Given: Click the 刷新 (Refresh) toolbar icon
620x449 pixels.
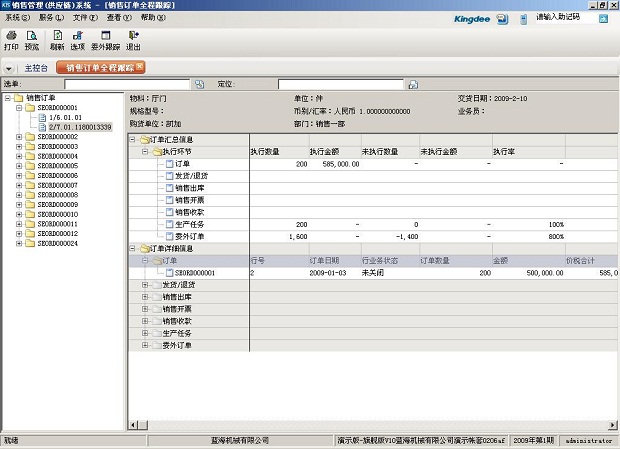Looking at the screenshot, I should coord(57,41).
